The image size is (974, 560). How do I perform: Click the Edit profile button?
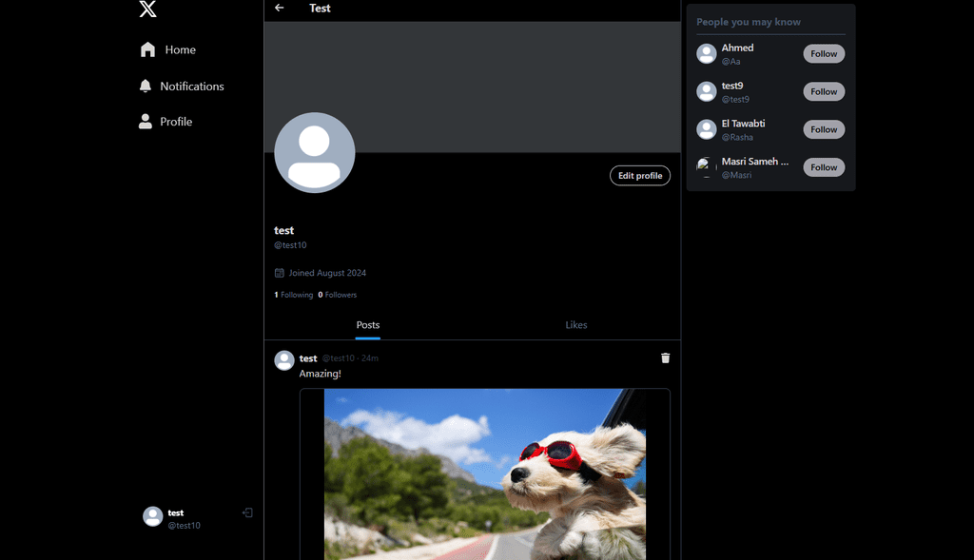click(x=640, y=176)
